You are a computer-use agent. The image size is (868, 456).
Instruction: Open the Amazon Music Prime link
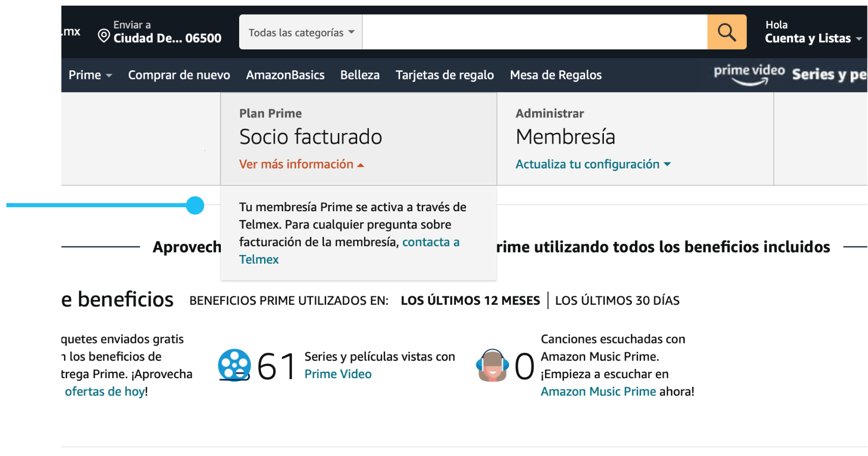tap(598, 391)
